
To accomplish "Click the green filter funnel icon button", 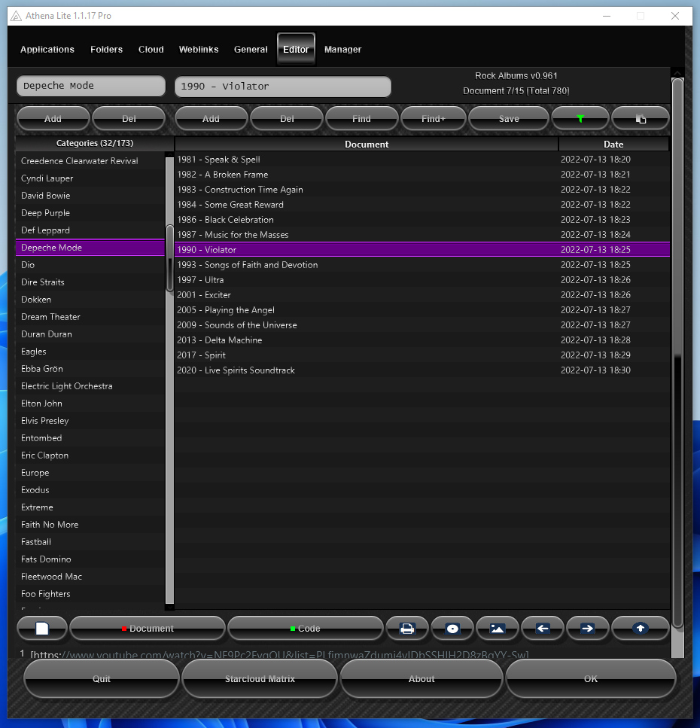I will coord(580,118).
